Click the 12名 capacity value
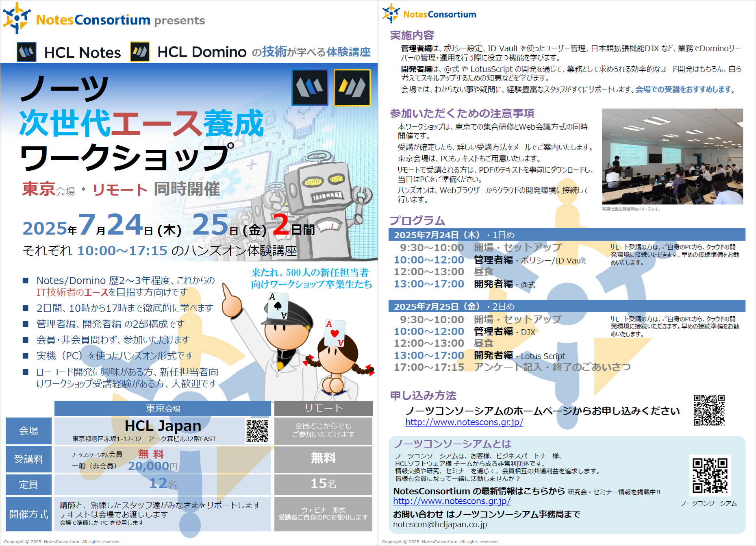756x546 pixels. coord(163,483)
